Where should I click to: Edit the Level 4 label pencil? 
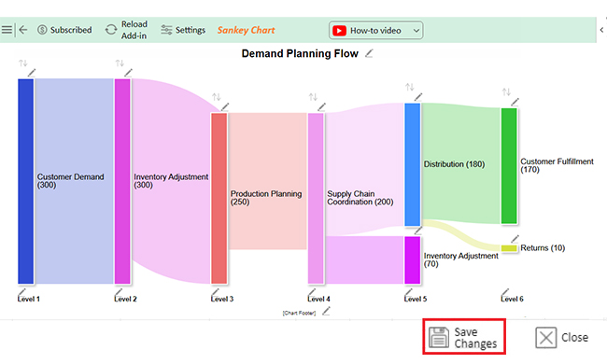[312, 292]
